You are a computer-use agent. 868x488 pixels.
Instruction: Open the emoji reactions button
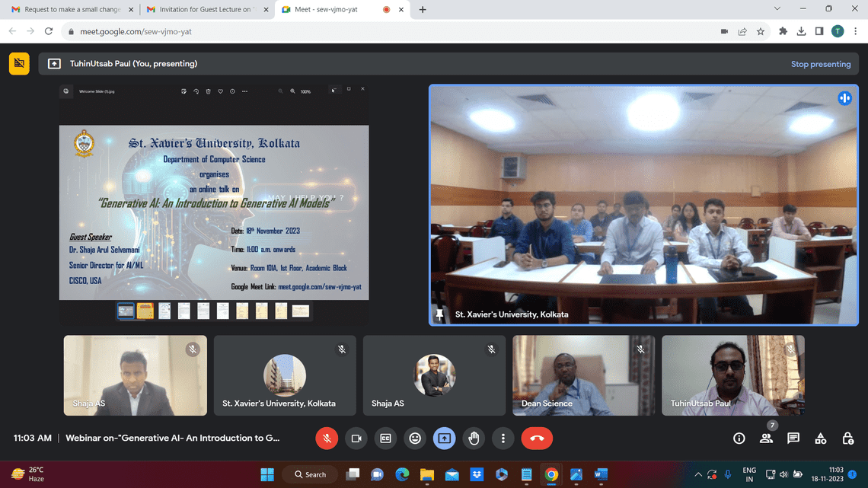[415, 439]
